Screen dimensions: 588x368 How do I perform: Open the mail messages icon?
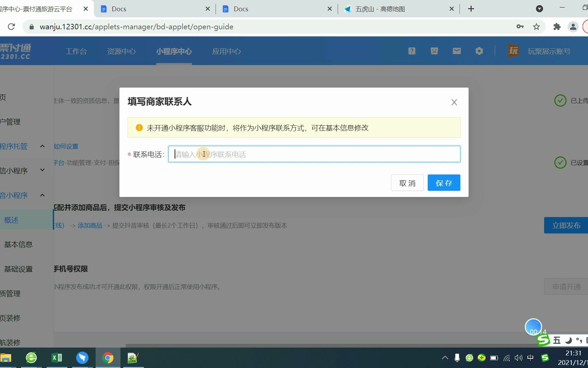(x=457, y=51)
